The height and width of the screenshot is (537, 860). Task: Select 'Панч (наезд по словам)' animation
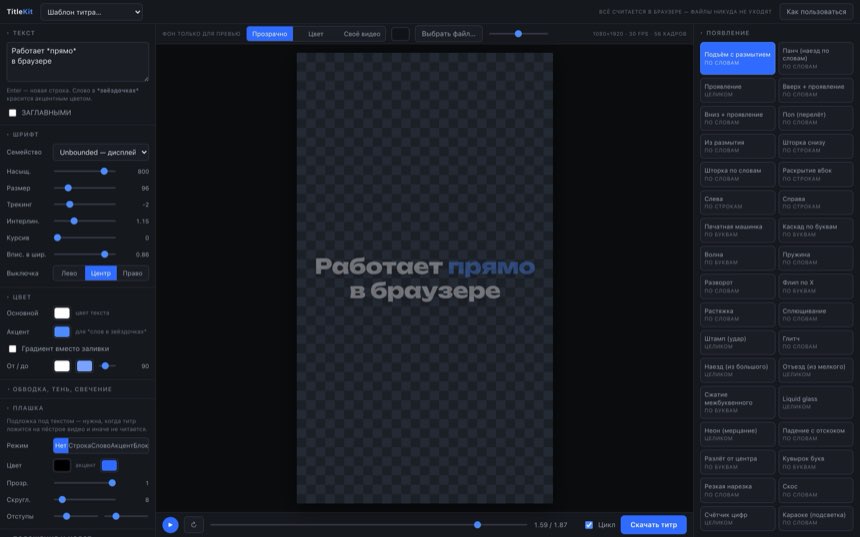coord(816,58)
